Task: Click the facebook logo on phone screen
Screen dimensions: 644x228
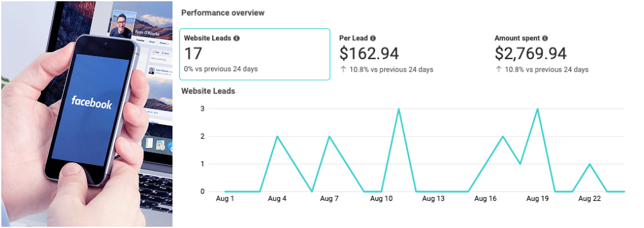Action: (91, 101)
